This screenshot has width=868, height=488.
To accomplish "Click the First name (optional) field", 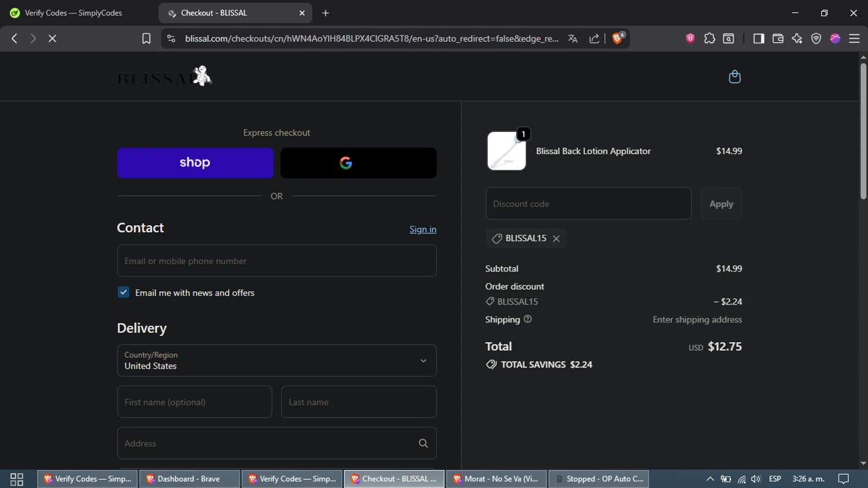I will pyautogui.click(x=194, y=402).
